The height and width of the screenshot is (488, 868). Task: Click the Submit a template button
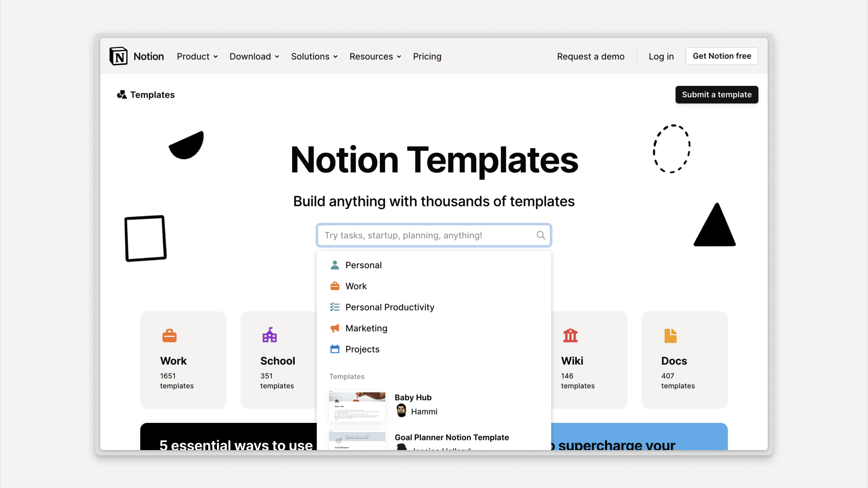click(717, 94)
